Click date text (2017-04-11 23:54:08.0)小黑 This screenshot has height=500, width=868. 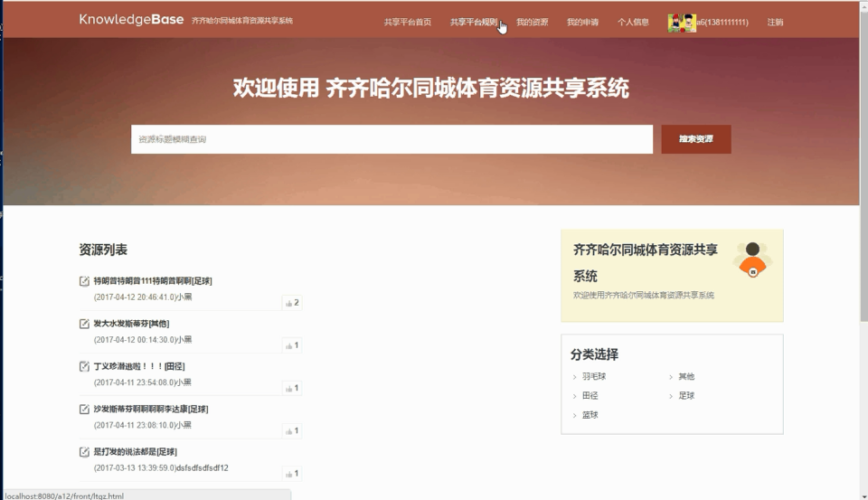[143, 382]
